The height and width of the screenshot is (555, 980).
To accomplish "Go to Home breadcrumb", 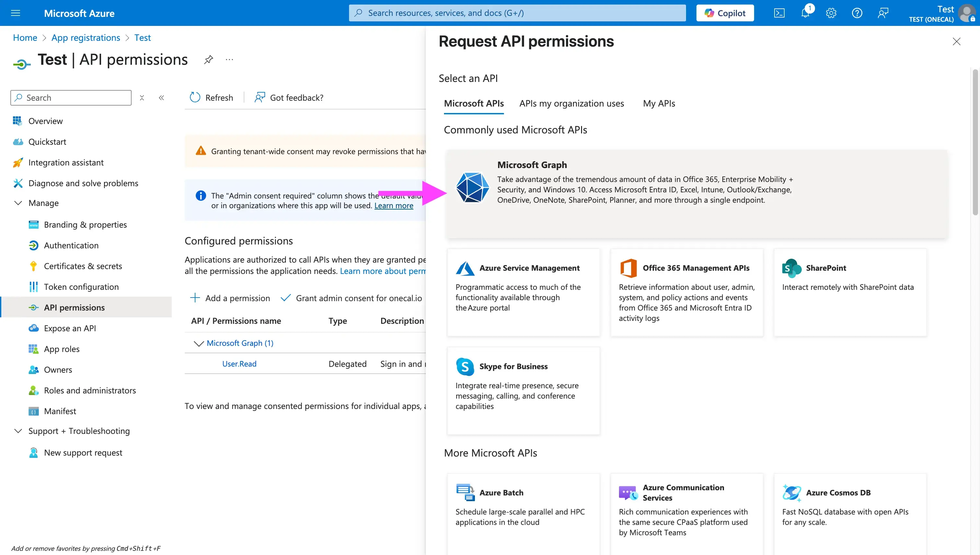I will coord(25,37).
